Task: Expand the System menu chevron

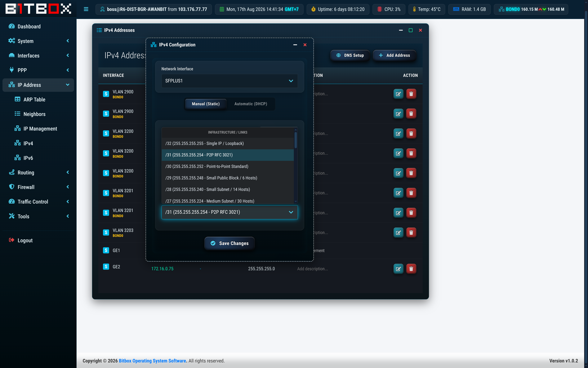Action: point(68,41)
